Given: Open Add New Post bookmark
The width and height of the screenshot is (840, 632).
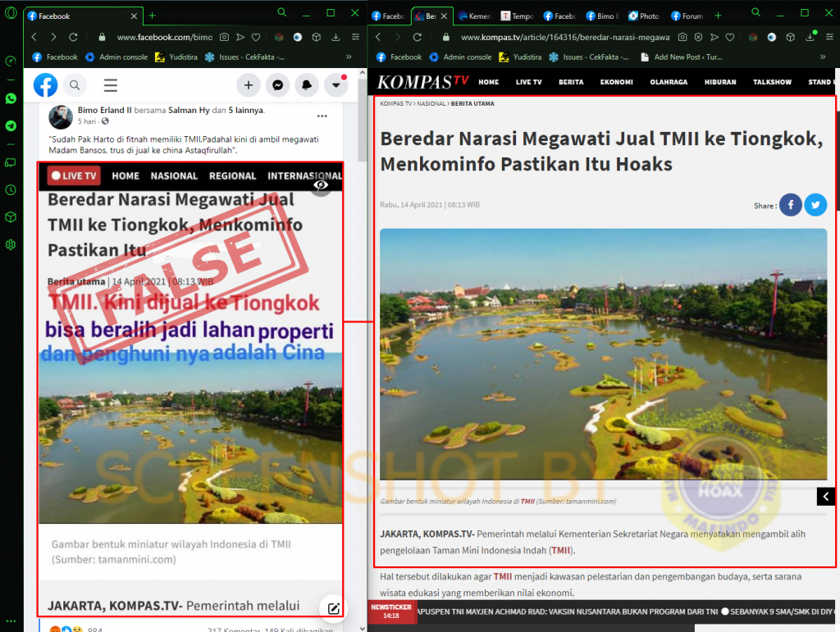Looking at the screenshot, I should click(682, 57).
